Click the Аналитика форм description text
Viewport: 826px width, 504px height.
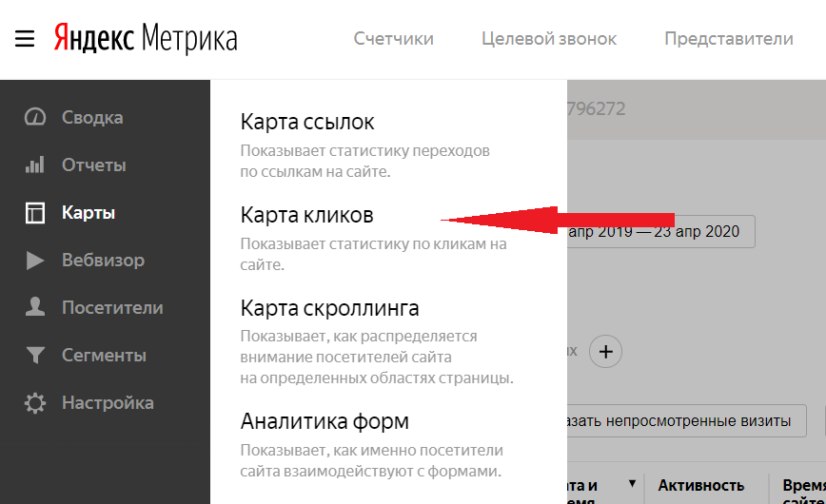(371, 461)
